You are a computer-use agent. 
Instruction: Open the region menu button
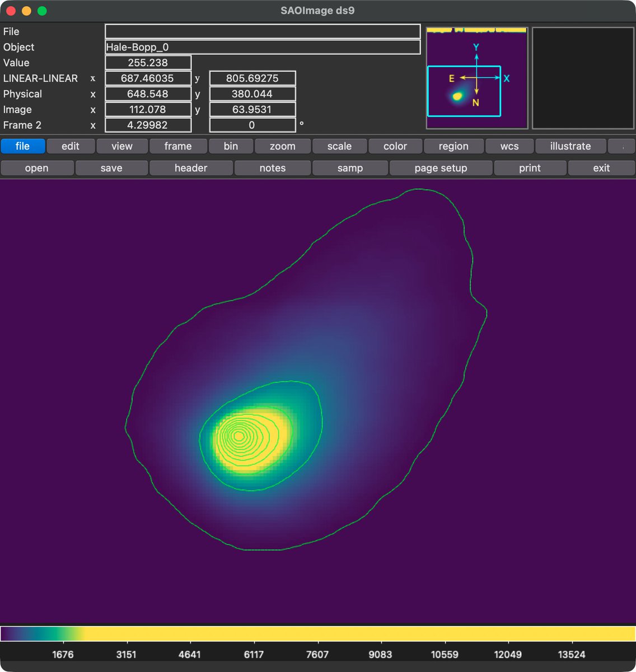453,146
